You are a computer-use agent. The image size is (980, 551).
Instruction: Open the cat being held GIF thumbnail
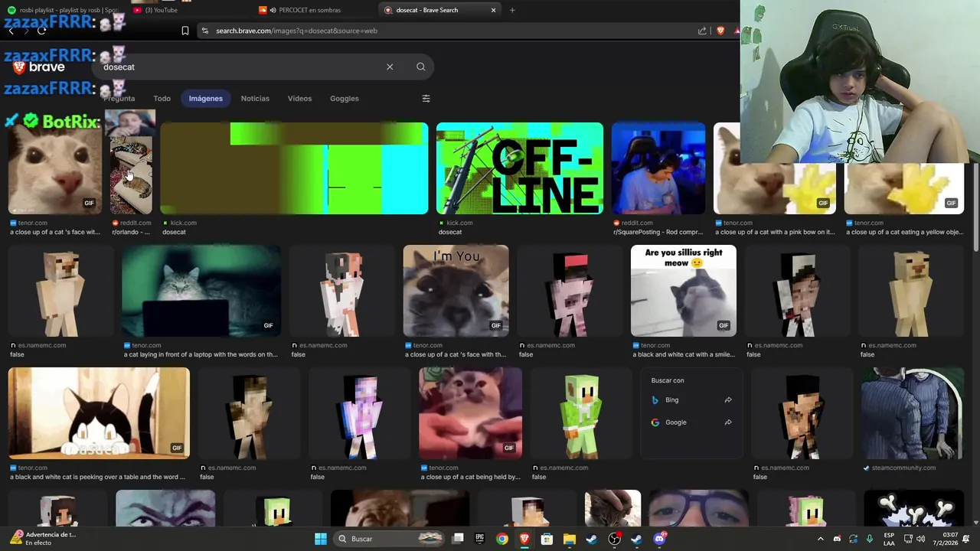tap(470, 413)
